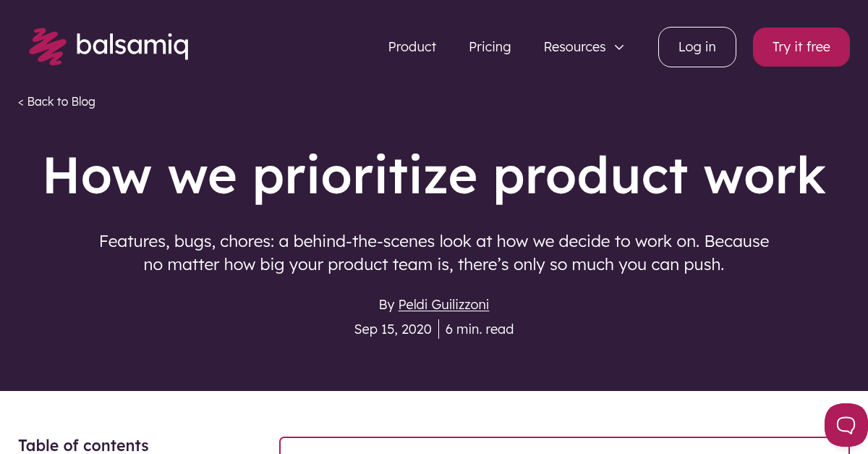
Task: Go to the Pricing page
Action: pyautogui.click(x=490, y=46)
